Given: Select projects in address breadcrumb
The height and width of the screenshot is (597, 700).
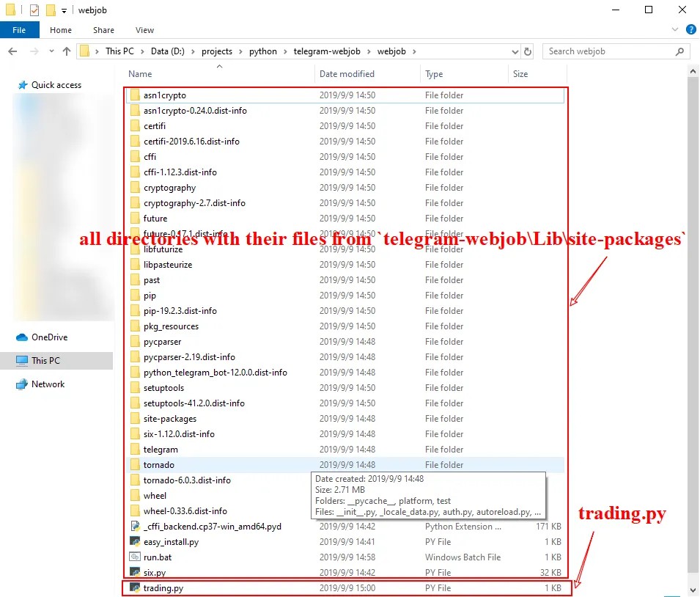Looking at the screenshot, I should pyautogui.click(x=217, y=51).
